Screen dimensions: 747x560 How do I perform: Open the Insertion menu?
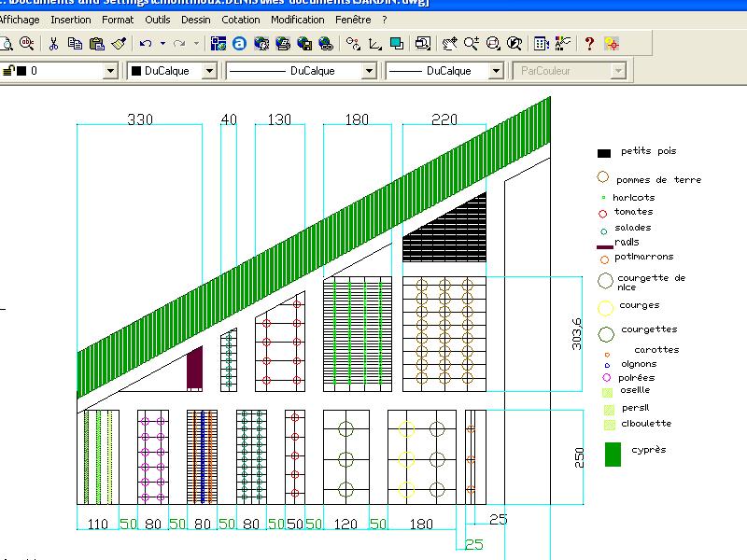[x=71, y=20]
